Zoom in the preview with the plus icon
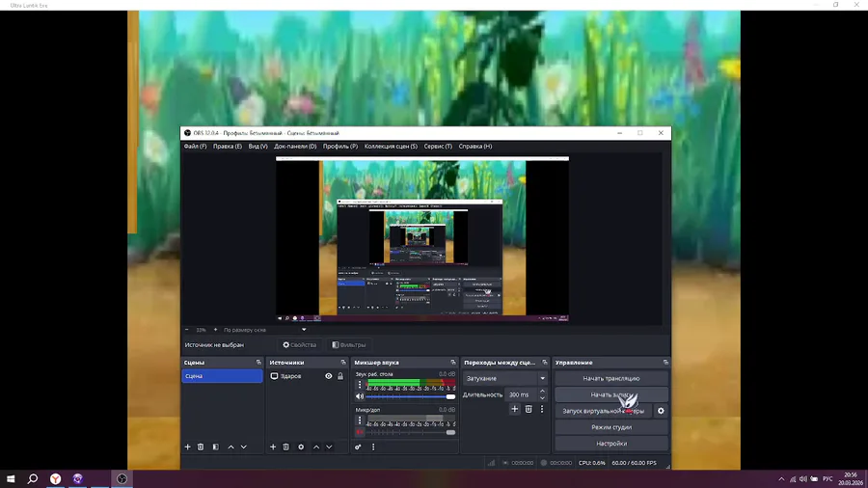Image resolution: width=868 pixels, height=488 pixels. (215, 330)
